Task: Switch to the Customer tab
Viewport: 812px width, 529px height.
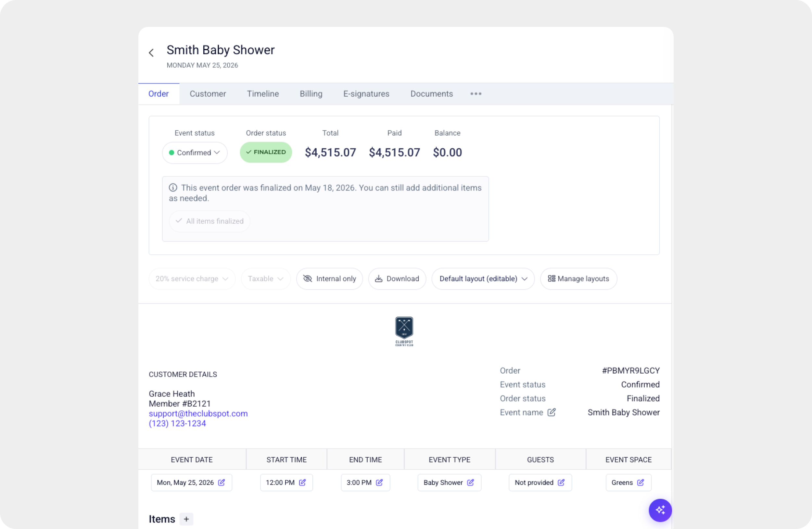Action: tap(208, 94)
